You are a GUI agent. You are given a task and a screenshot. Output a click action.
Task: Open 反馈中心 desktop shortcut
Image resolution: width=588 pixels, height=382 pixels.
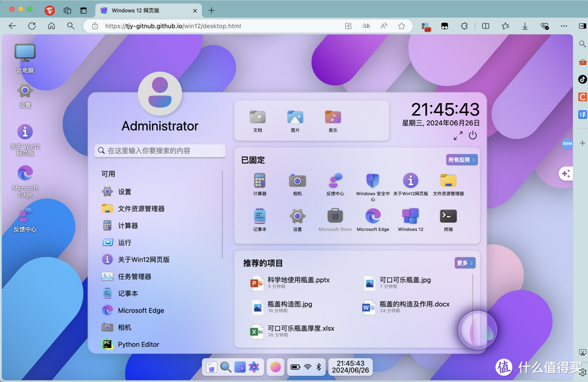tap(25, 220)
